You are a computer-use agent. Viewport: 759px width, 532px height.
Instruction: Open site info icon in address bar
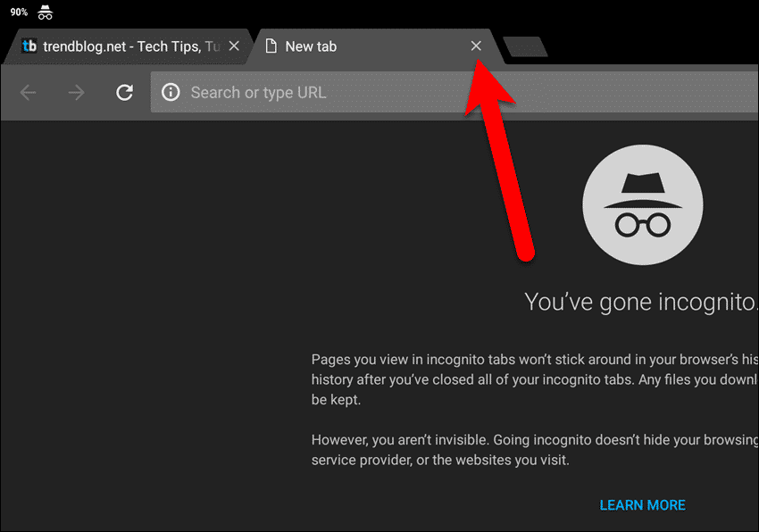click(171, 93)
